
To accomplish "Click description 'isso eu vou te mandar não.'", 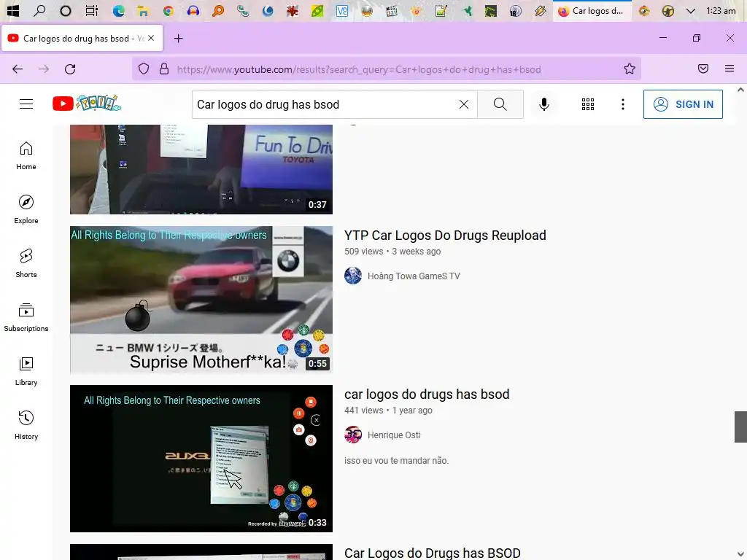I will click(396, 461).
